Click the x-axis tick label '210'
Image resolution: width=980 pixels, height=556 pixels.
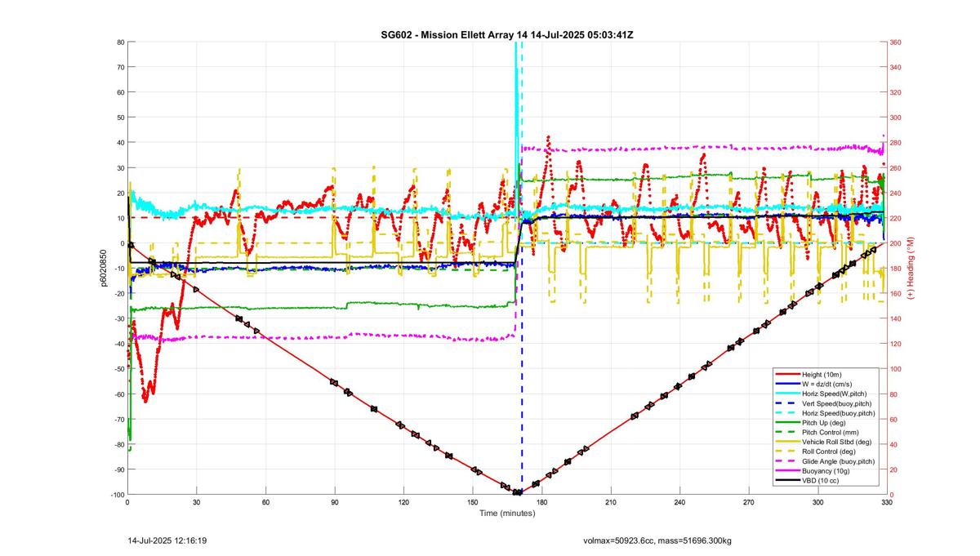tap(610, 503)
